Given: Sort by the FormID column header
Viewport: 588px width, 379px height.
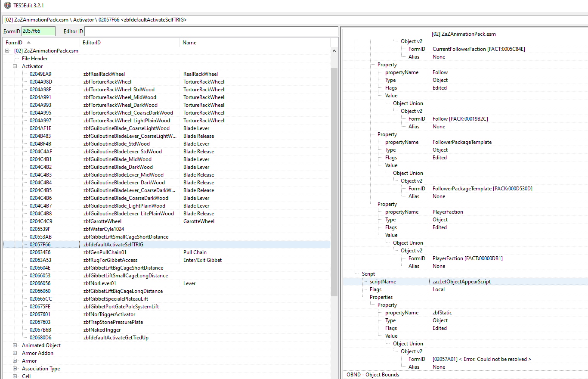Looking at the screenshot, I should [41, 43].
